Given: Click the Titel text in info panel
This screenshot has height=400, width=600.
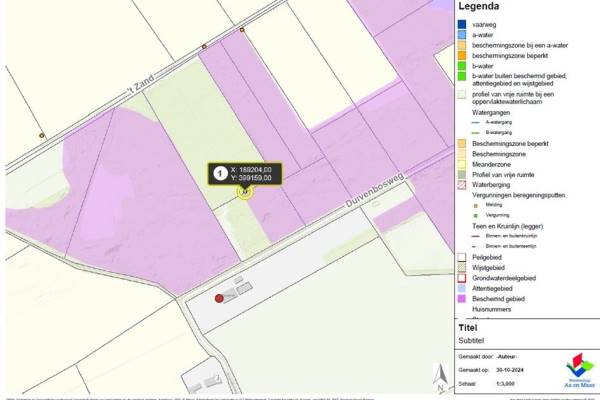Looking at the screenshot, I should [x=468, y=327].
